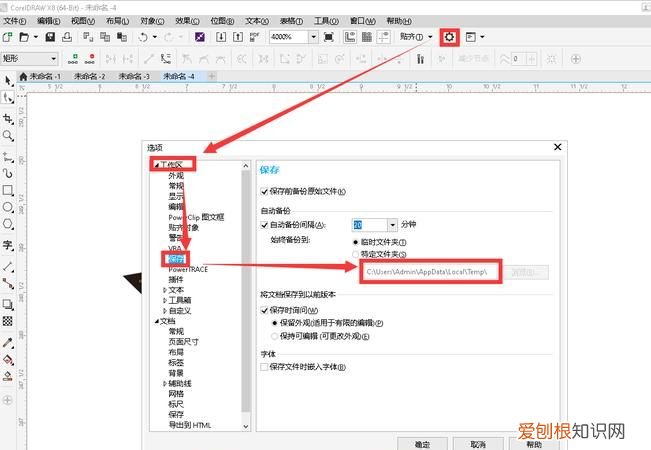This screenshot has width=651, height=450.
Task: Enable 保存文件时嵌入字体 checkbox
Action: 264,367
